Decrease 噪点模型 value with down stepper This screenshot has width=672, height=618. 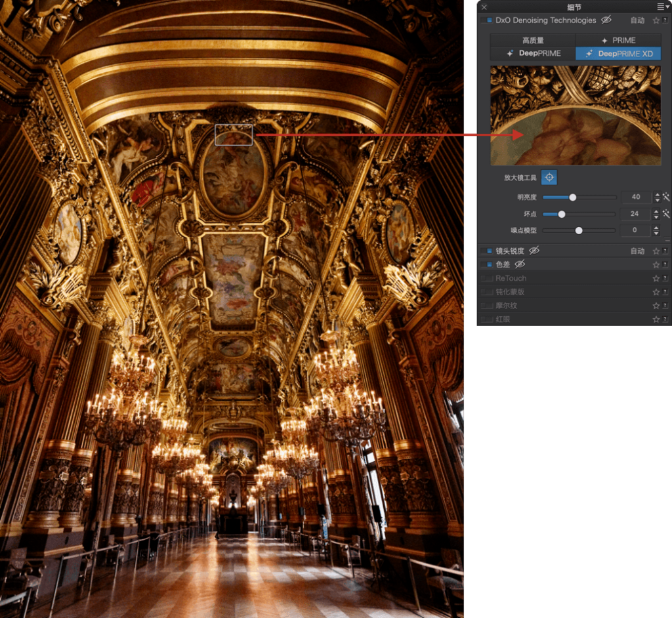(x=656, y=234)
